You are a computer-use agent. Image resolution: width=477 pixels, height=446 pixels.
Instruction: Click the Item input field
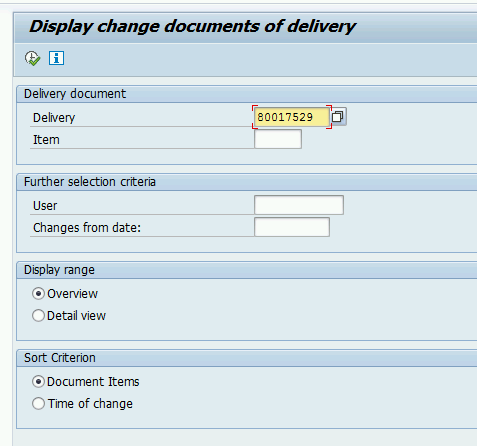(278, 139)
